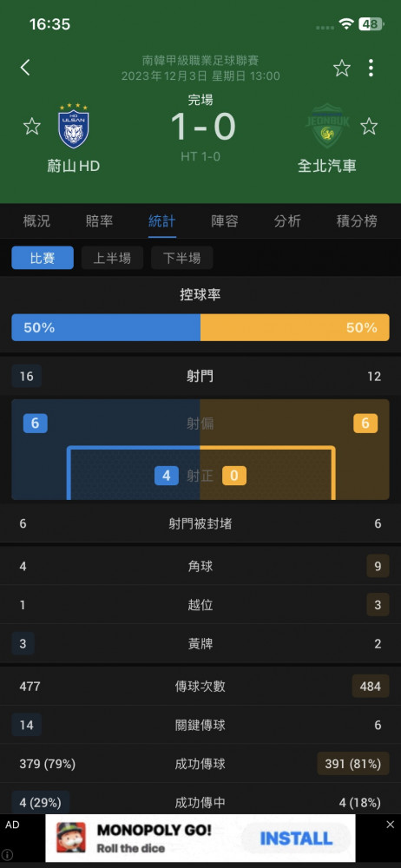
Task: Open the Ulsan HD team logo
Action: 74,126
